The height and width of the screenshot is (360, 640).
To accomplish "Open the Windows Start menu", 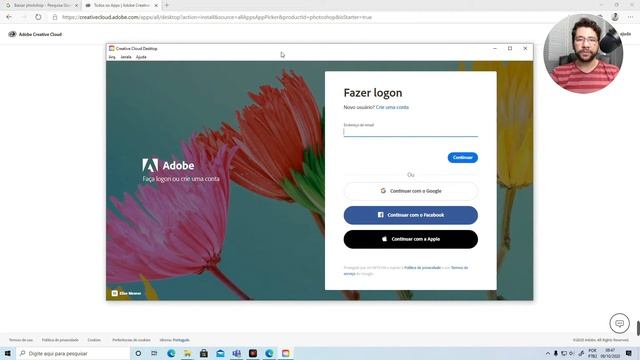I will (8, 353).
